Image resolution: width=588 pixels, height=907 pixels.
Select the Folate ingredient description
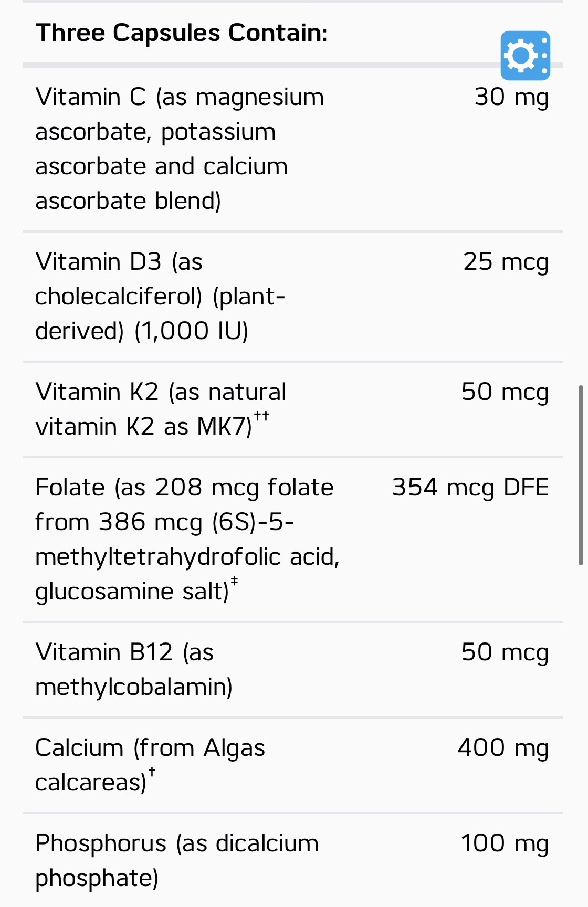(187, 540)
